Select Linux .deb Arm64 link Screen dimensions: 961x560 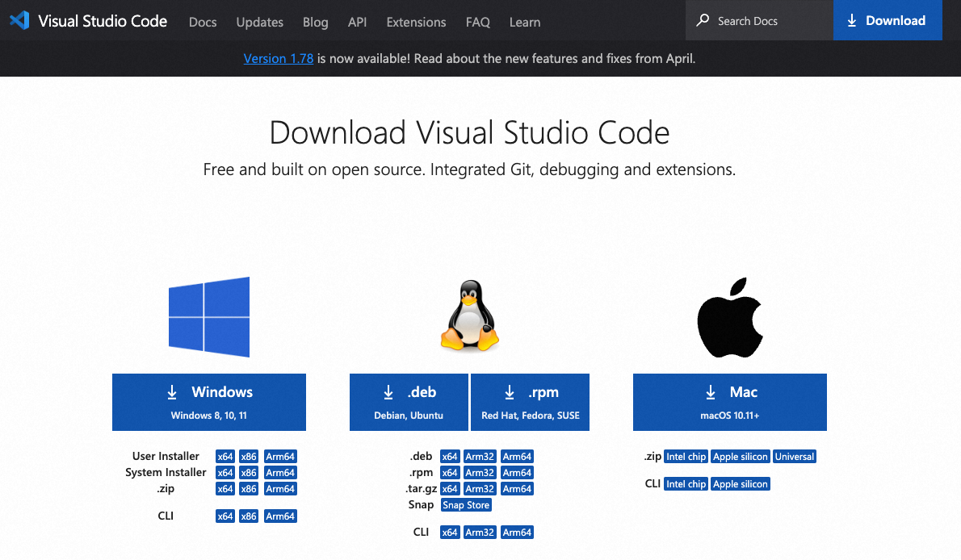tap(517, 457)
